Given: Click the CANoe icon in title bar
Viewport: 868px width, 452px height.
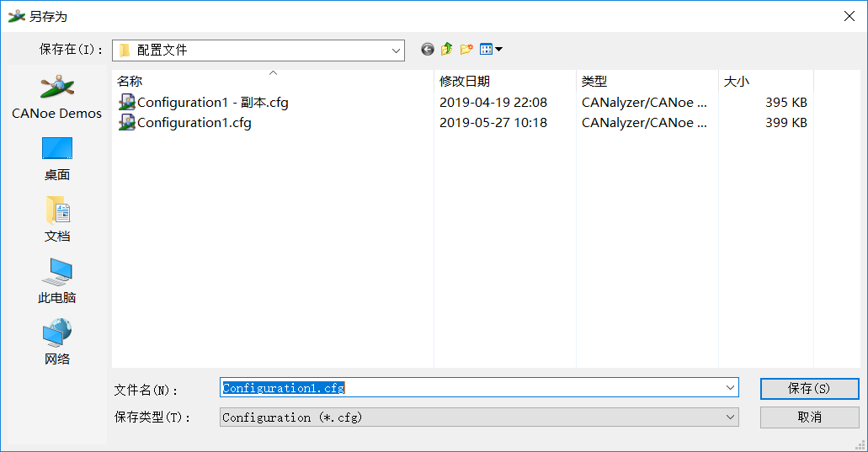Looking at the screenshot, I should 17,16.
